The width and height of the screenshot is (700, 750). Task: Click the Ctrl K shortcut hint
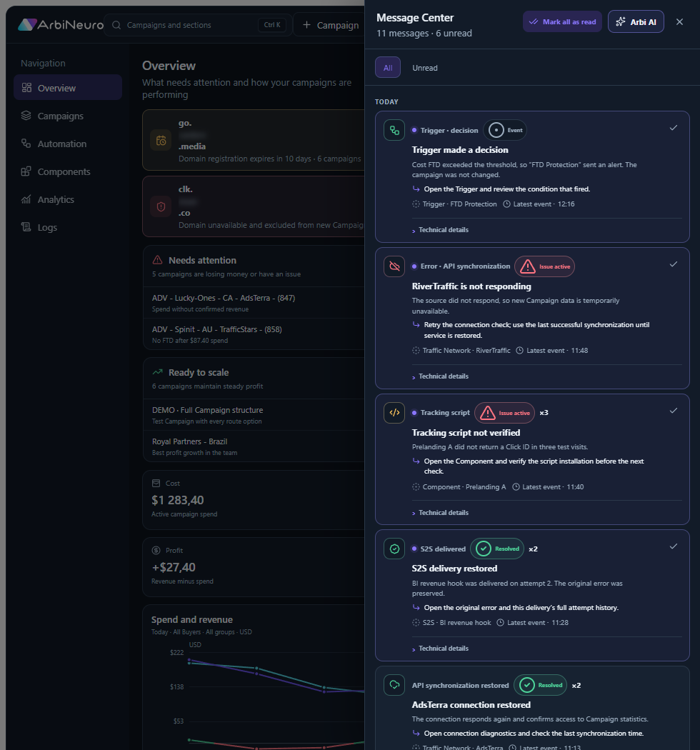(272, 25)
